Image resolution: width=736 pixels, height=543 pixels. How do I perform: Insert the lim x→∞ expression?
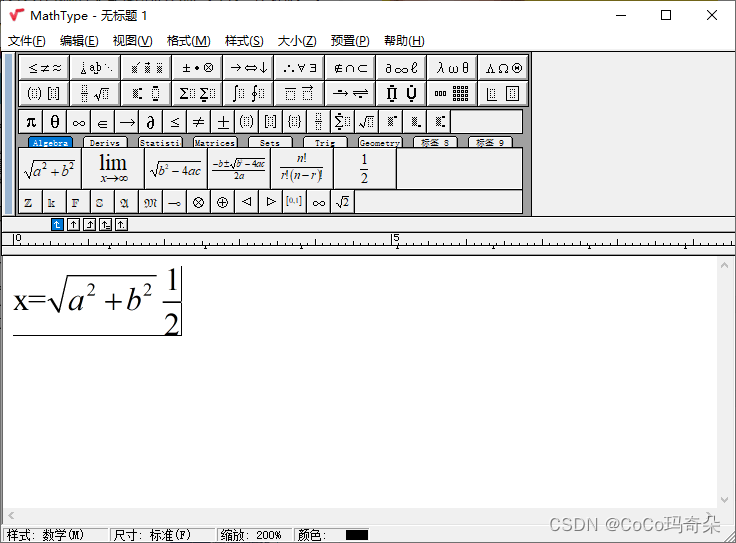113,169
